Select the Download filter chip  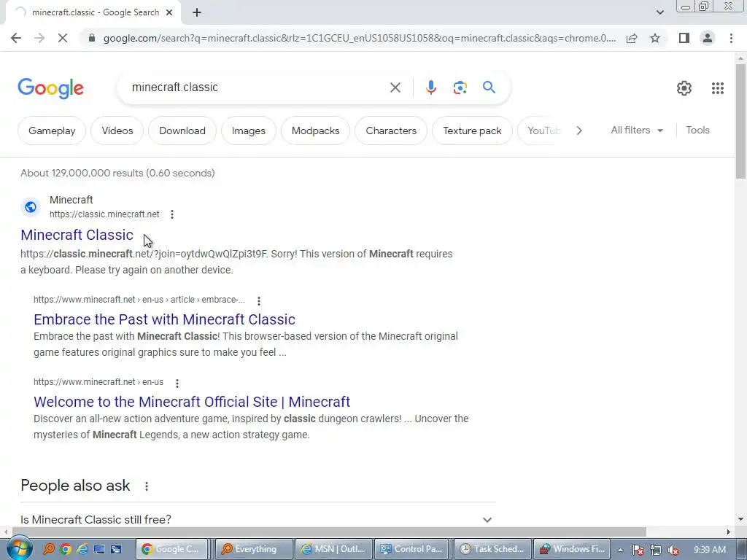(182, 131)
